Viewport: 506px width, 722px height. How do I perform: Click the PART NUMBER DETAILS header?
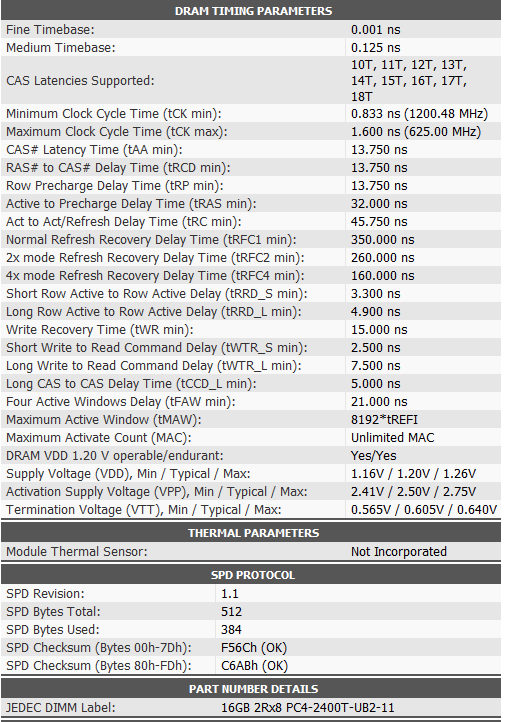(253, 689)
